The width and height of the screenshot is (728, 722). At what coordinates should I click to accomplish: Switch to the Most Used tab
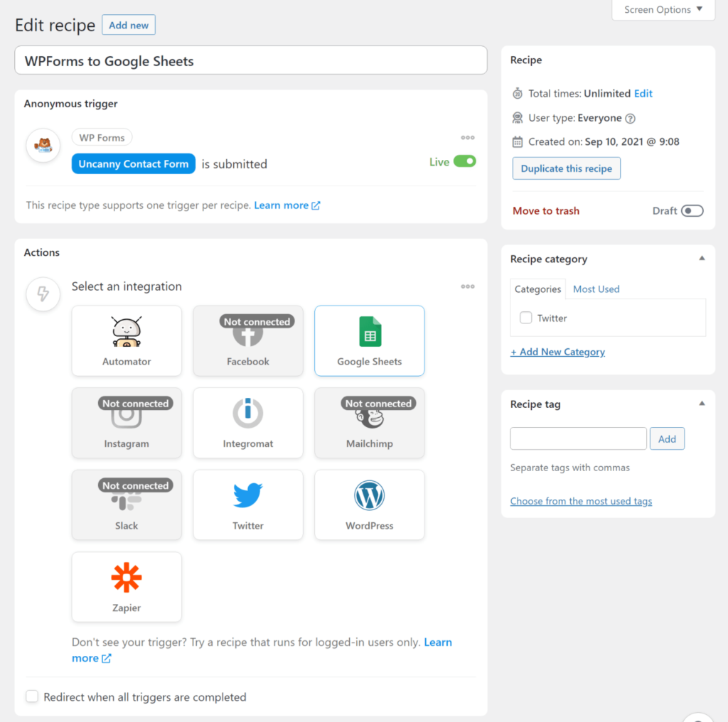click(596, 289)
